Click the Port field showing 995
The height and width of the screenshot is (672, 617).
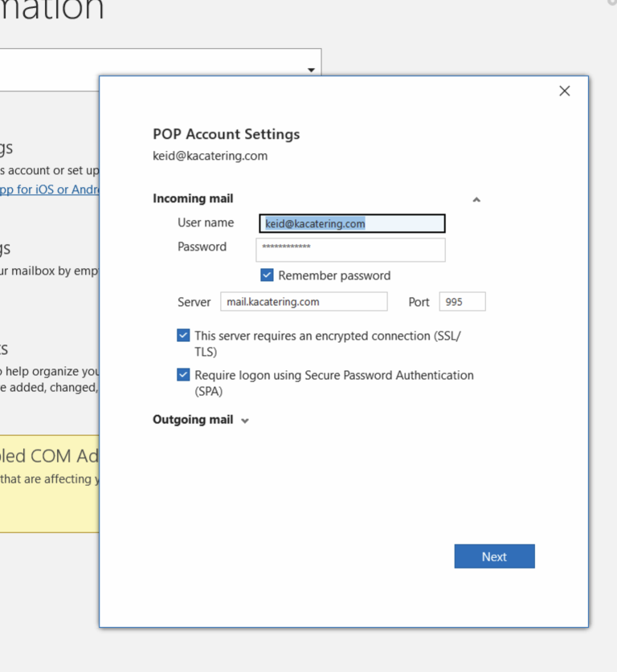462,302
